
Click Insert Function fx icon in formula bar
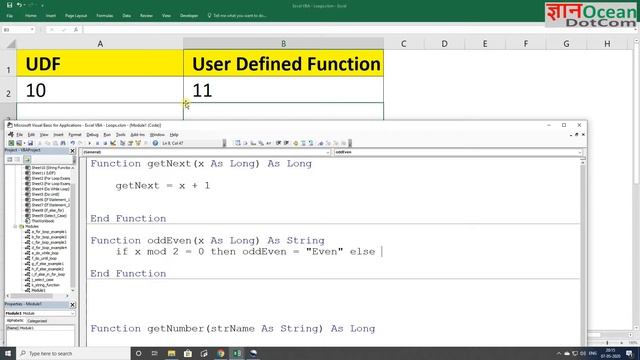point(76,30)
